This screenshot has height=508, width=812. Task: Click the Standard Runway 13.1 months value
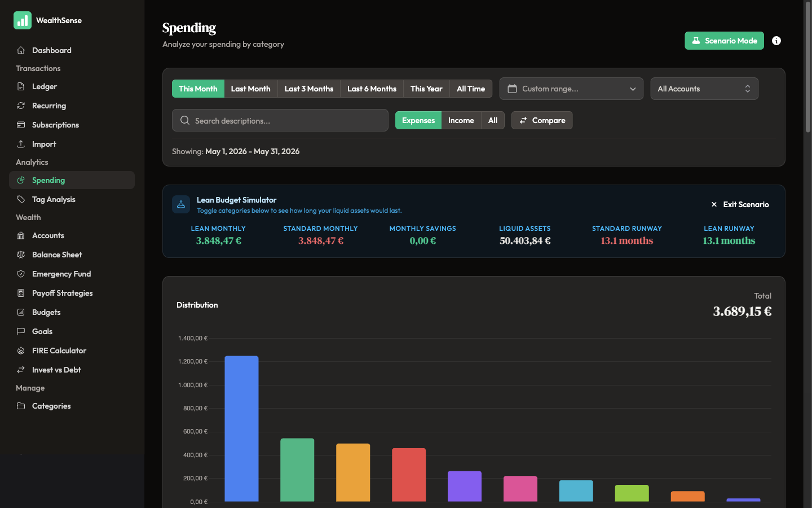(626, 240)
